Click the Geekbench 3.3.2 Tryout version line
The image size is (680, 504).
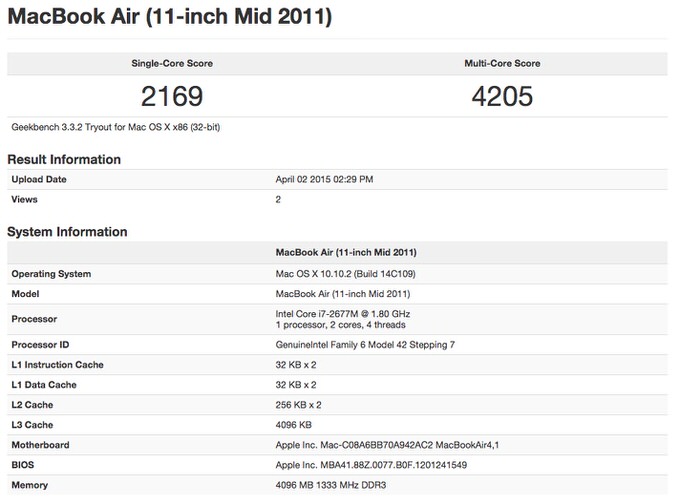pos(116,128)
